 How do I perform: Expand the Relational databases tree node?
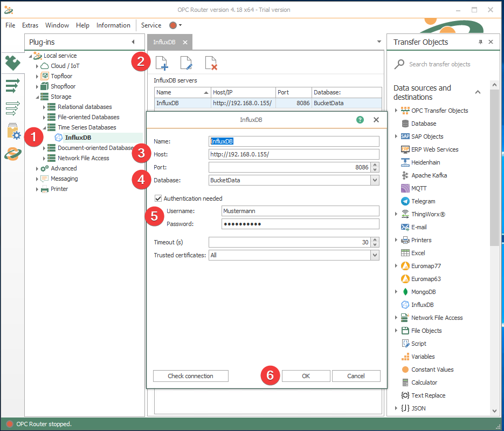point(44,107)
